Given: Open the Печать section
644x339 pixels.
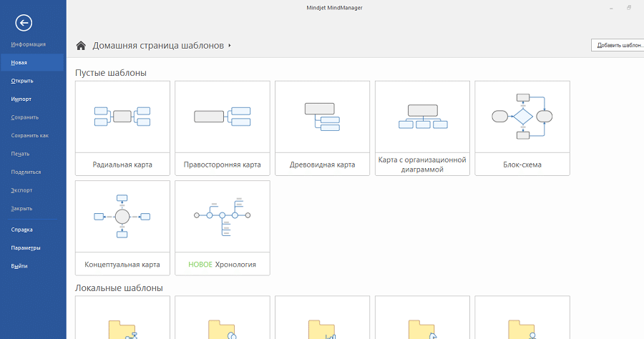Looking at the screenshot, I should tap(20, 154).
